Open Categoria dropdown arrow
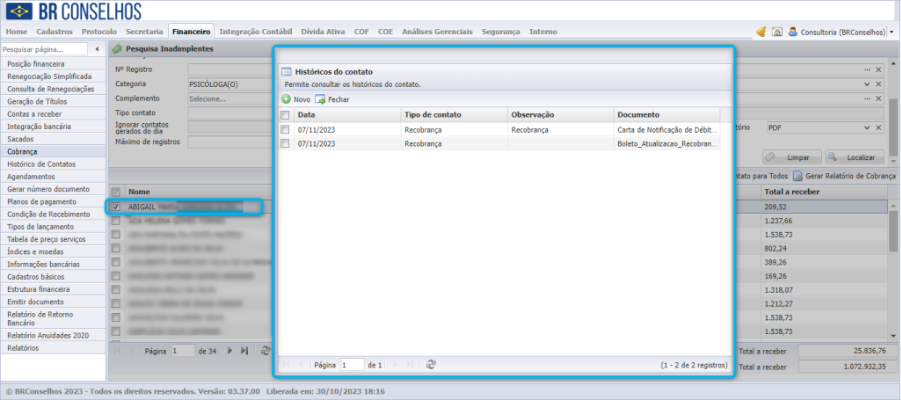Viewport: 901px width, 400px height. click(868, 84)
